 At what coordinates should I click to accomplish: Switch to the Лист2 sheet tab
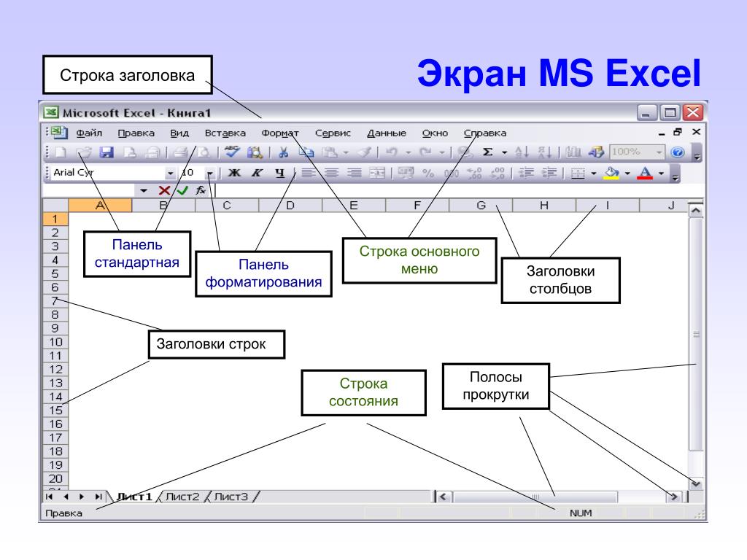(x=182, y=497)
